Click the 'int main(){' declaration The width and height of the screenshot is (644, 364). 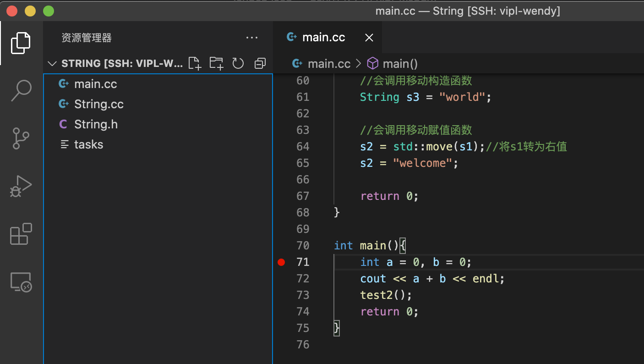pos(370,246)
